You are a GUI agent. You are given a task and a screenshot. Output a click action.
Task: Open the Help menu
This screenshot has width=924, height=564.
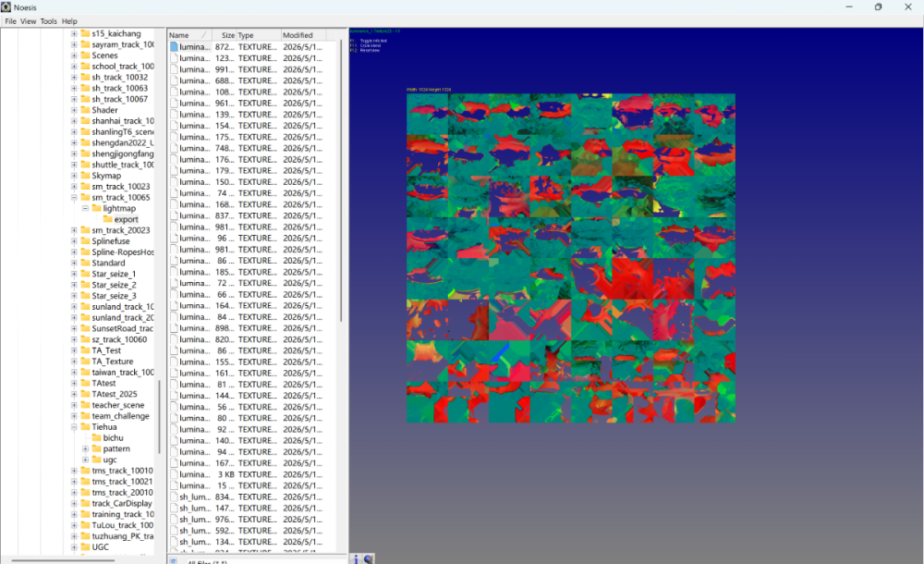[69, 21]
